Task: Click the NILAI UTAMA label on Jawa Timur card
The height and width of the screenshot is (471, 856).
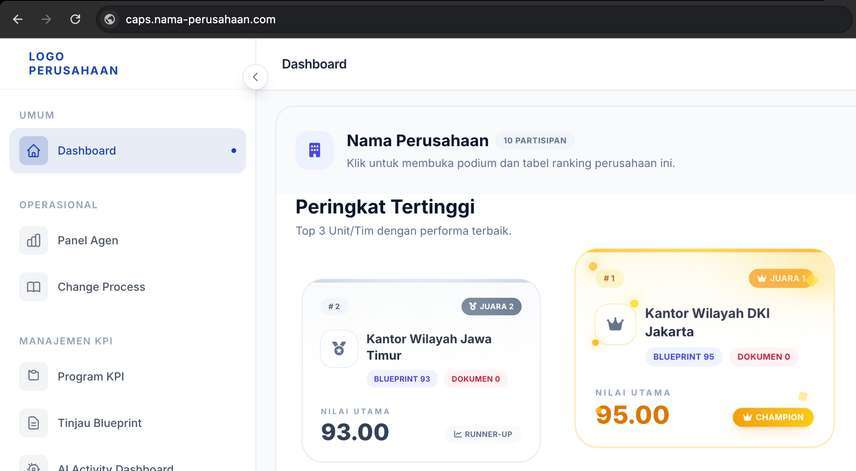Action: 355,412
